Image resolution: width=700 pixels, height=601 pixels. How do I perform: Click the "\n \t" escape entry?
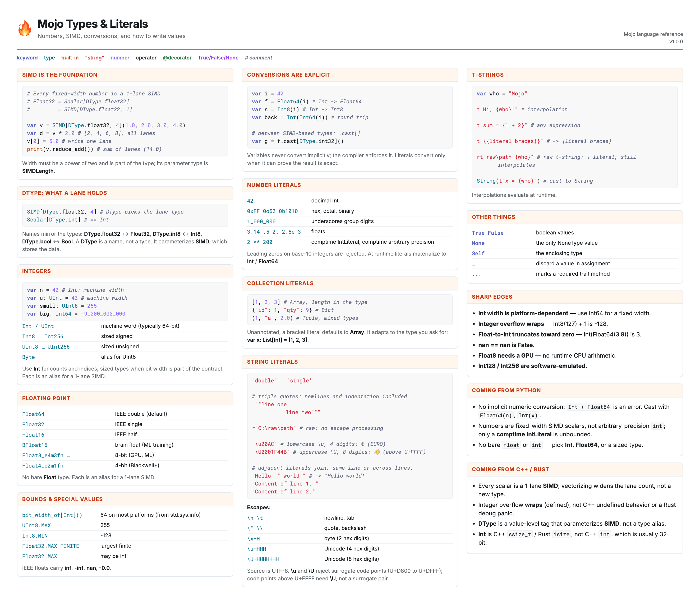click(x=255, y=518)
